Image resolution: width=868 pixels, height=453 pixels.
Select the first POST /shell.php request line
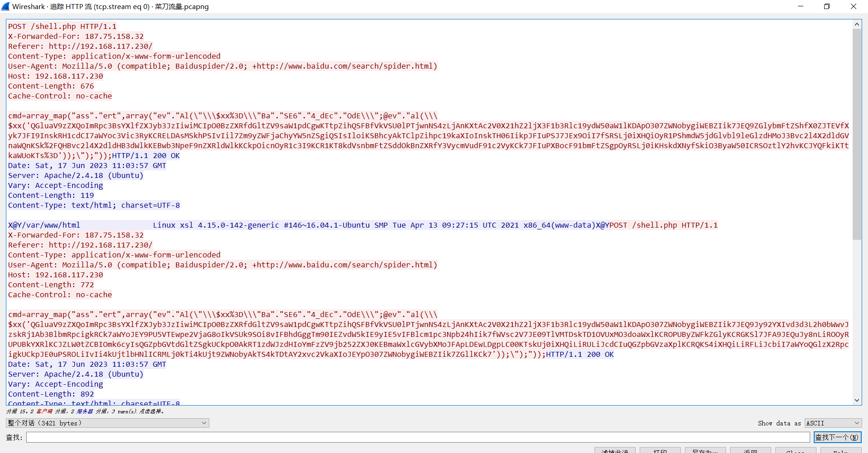62,26
